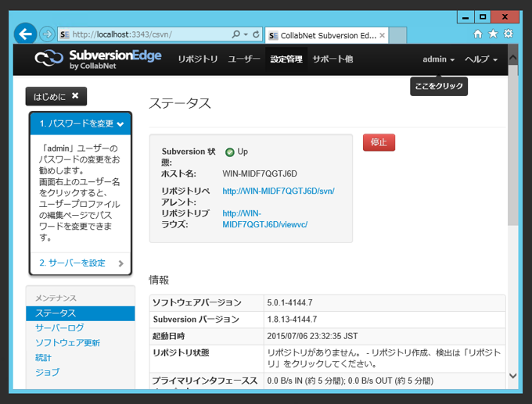Open ソフトウェア更新 in sidebar

pyautogui.click(x=67, y=343)
